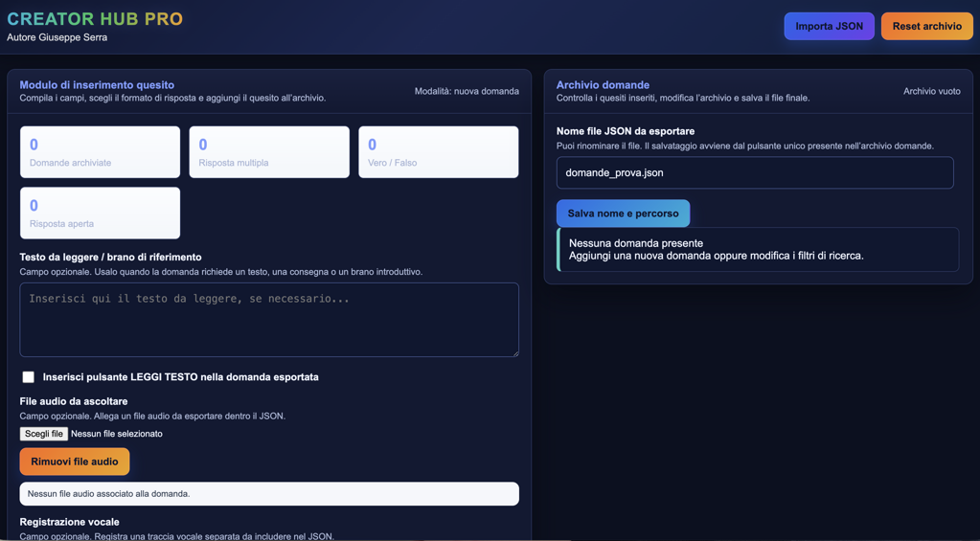Screen dimensions: 980x541
Task: Click the Archivio vuoto status text
Action: click(x=932, y=91)
